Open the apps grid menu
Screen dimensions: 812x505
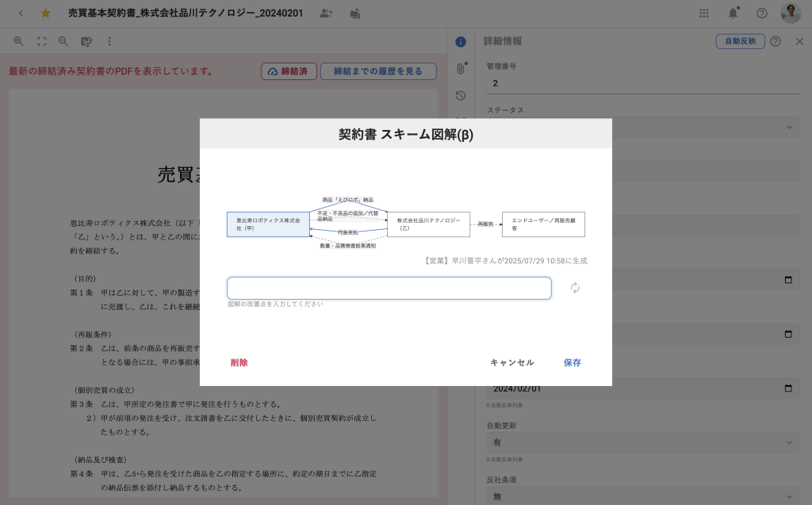pyautogui.click(x=704, y=13)
